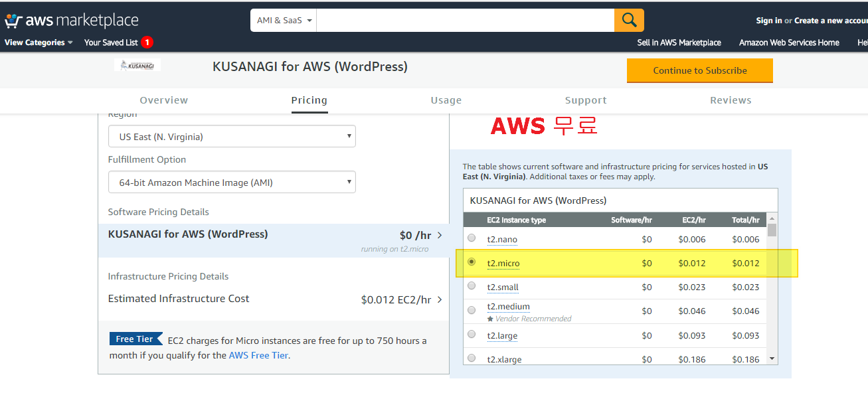Click the Sign in link
This screenshot has height=401, width=868.
coord(768,21)
